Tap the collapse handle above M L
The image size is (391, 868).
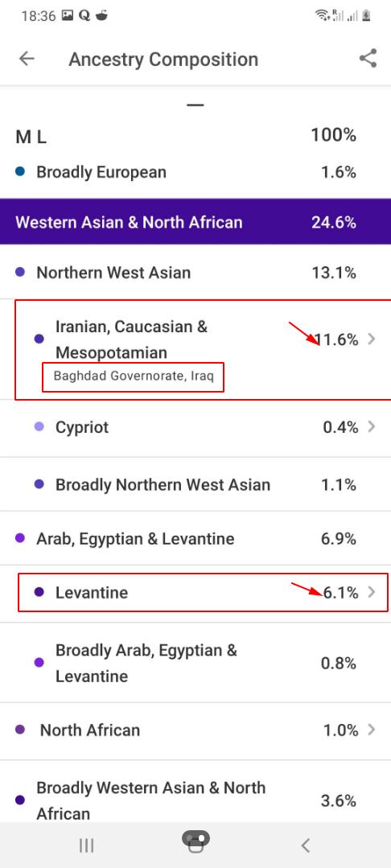(195, 105)
